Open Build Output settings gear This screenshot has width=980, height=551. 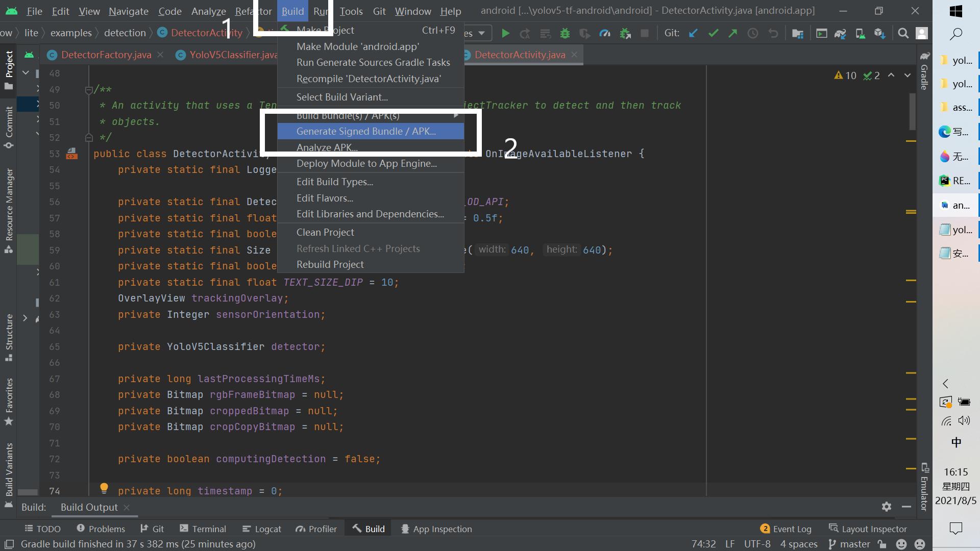pyautogui.click(x=887, y=507)
